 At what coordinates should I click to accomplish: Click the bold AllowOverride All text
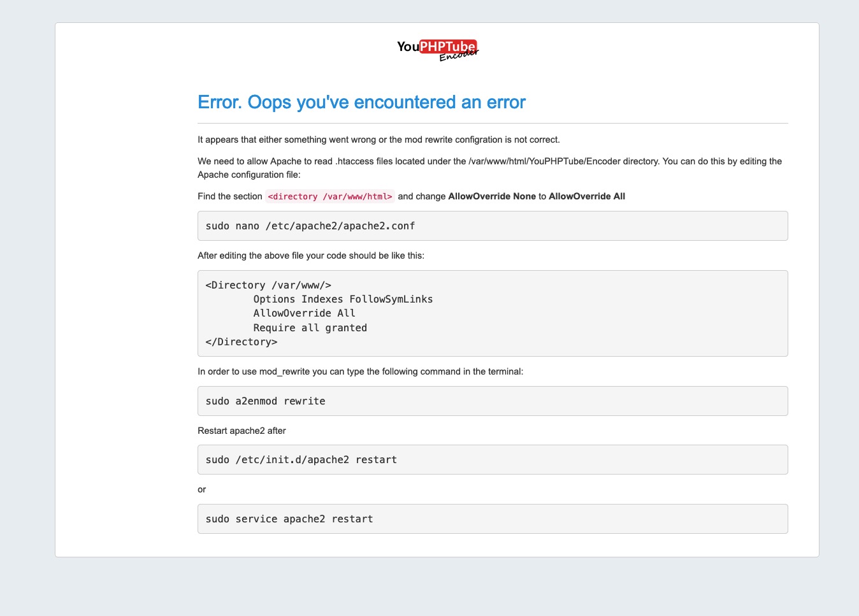click(x=586, y=196)
